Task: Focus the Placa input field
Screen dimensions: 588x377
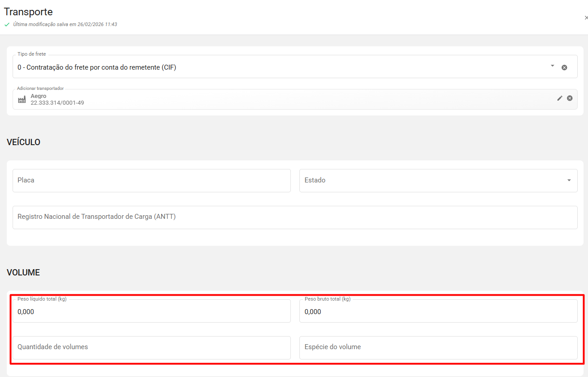Action: pyautogui.click(x=151, y=180)
